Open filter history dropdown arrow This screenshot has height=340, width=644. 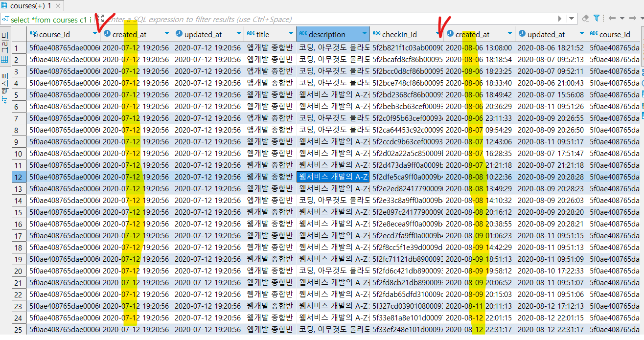(x=572, y=19)
